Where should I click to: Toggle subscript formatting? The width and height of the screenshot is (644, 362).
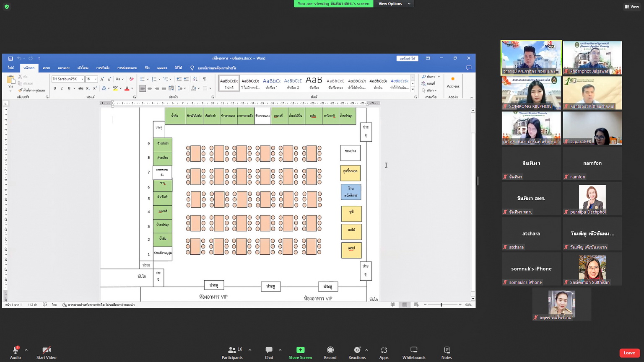click(88, 88)
